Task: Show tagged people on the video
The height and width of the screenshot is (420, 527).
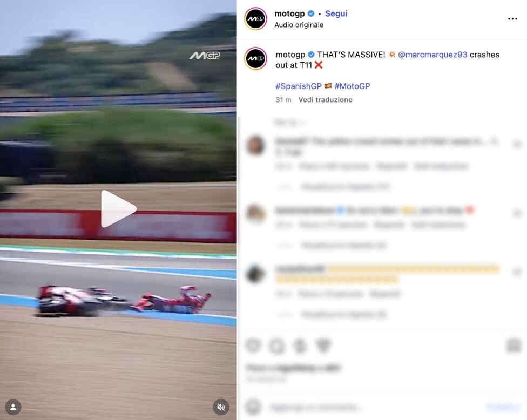Action: point(13,407)
